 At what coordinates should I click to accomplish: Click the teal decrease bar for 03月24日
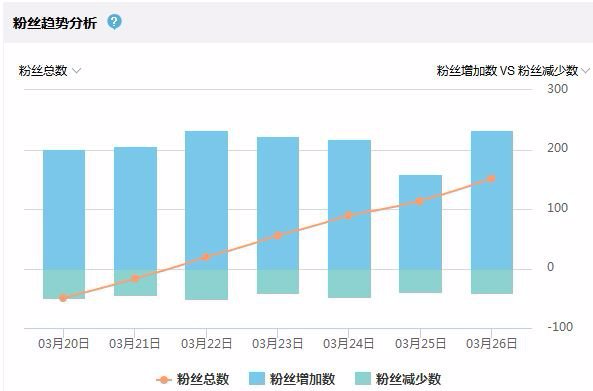pos(349,284)
